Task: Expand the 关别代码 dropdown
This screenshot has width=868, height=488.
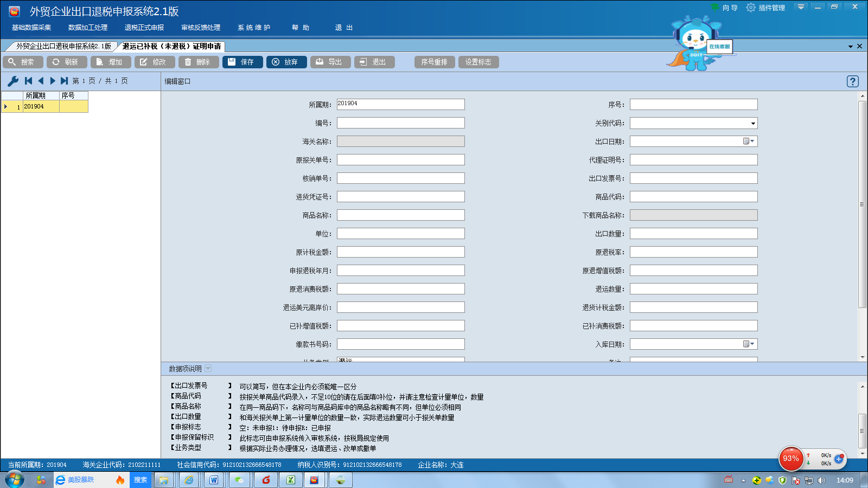Action: pyautogui.click(x=752, y=124)
